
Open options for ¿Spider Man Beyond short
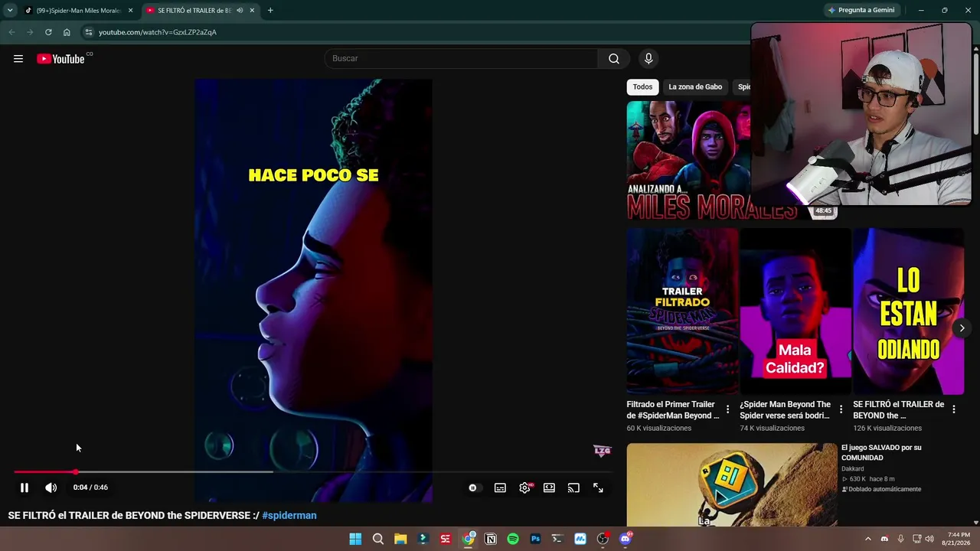(x=841, y=409)
